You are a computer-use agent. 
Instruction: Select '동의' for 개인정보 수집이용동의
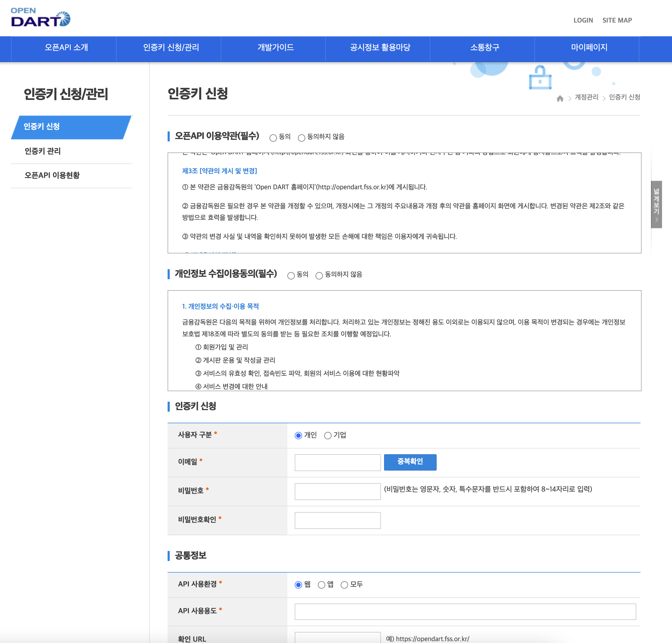[x=291, y=275]
